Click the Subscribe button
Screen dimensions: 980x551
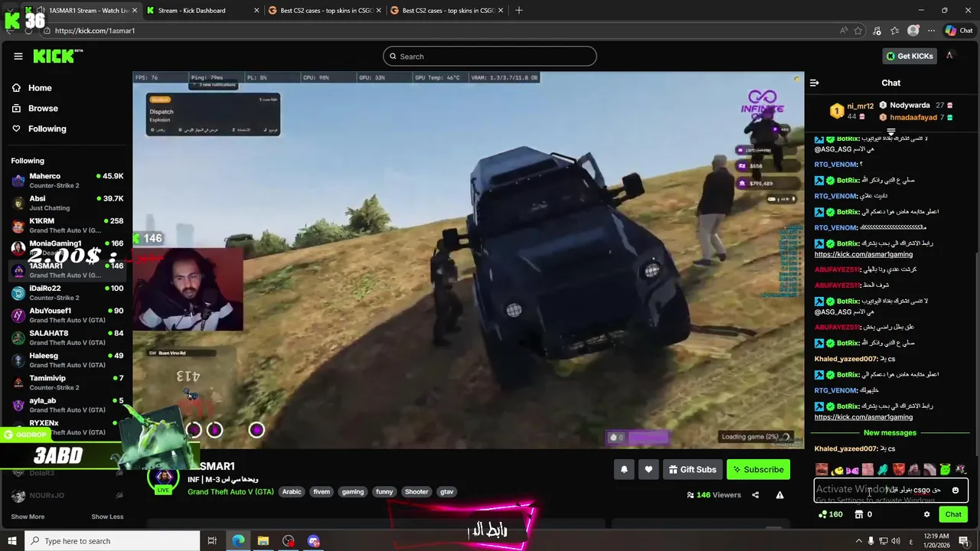click(x=758, y=469)
